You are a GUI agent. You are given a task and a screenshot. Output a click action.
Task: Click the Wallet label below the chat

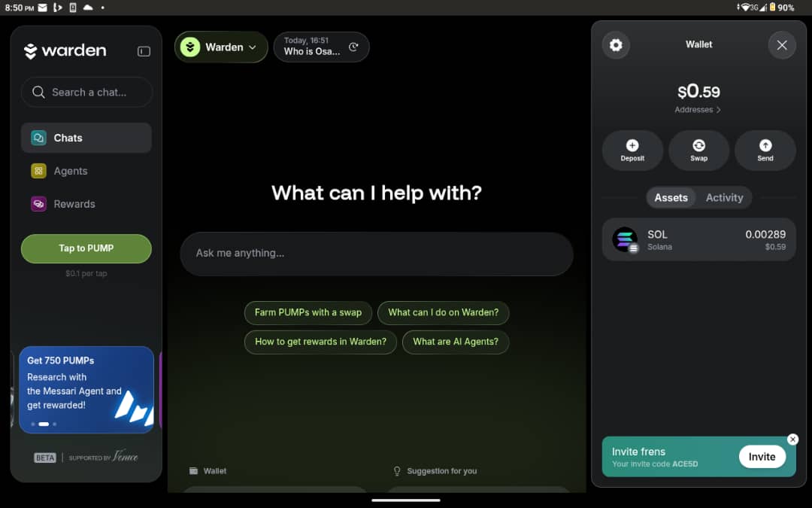[215, 470]
